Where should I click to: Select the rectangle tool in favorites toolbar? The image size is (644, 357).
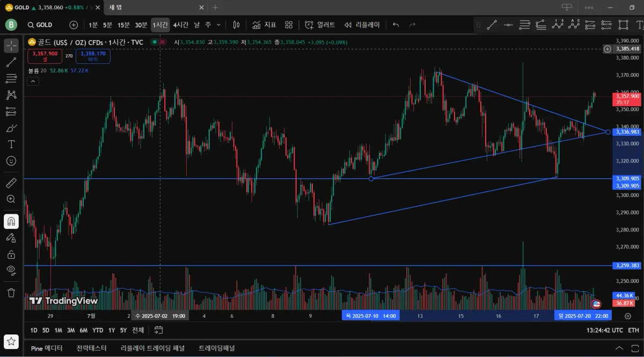point(623,25)
